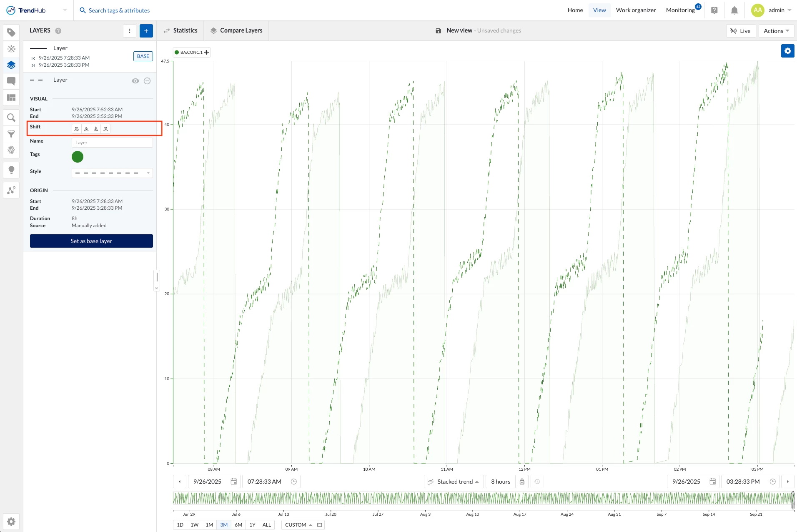Open start time clock picker icon
The width and height of the screenshot is (797, 532).
pos(294,482)
